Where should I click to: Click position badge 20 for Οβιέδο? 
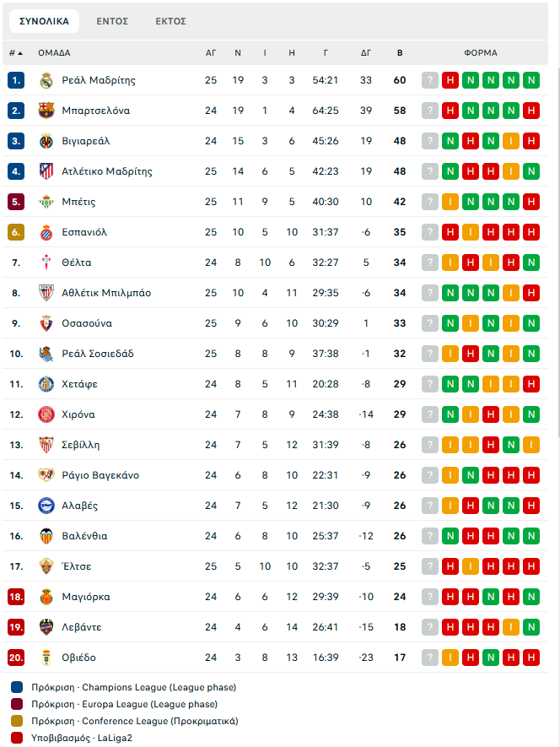point(17,658)
